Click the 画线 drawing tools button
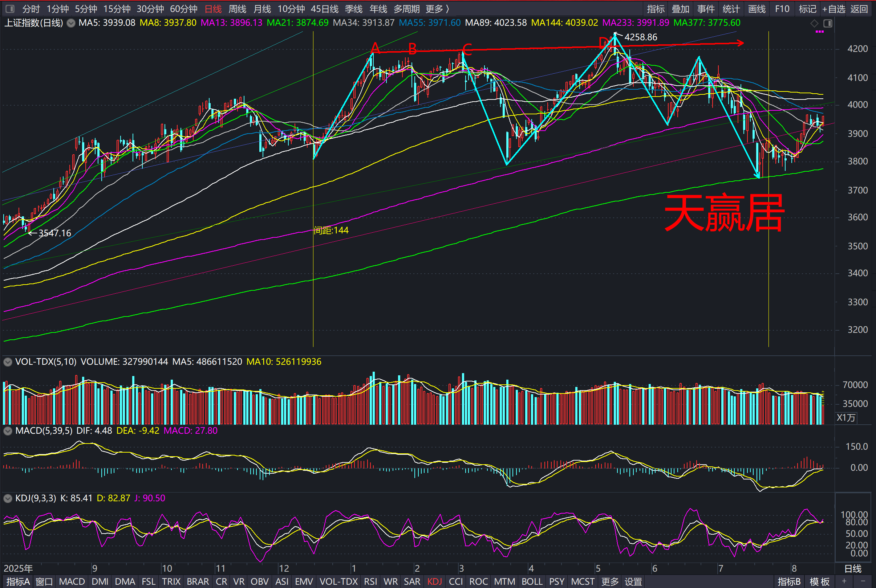Image resolution: width=876 pixels, height=588 pixels. (757, 9)
